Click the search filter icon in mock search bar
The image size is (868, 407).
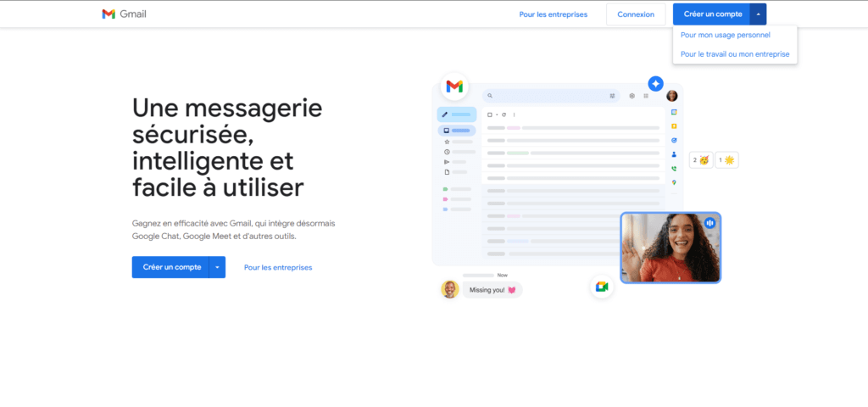click(612, 96)
